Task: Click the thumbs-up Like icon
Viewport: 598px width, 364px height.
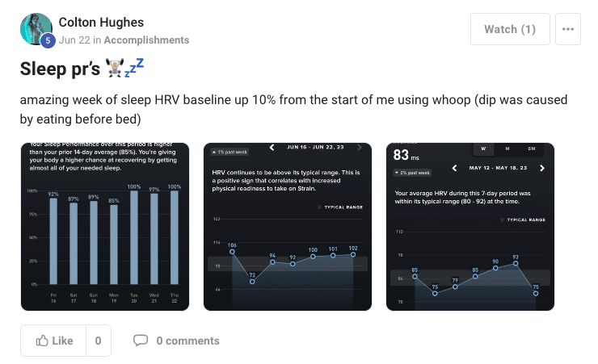Action: [x=42, y=341]
